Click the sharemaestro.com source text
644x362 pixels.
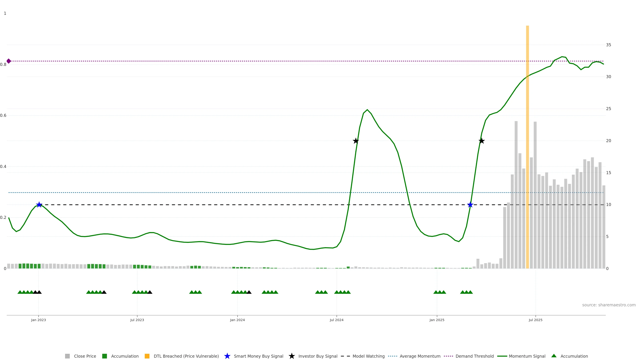click(609, 305)
